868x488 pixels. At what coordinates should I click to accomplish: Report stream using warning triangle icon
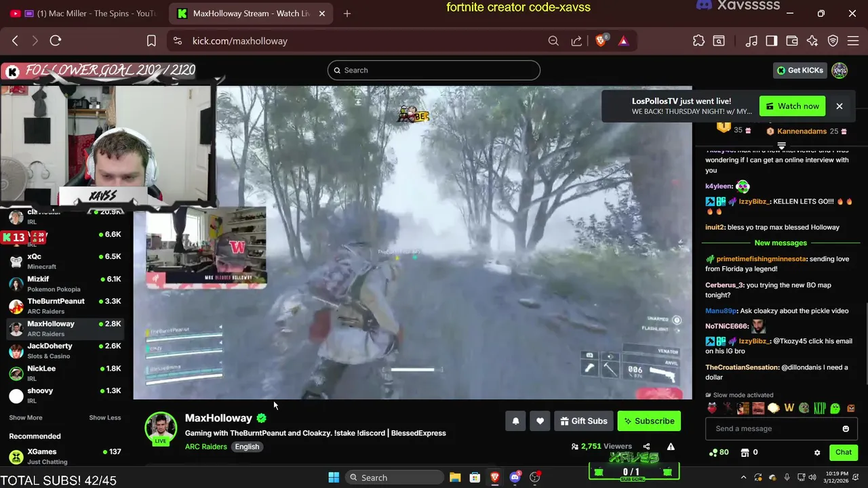(671, 447)
